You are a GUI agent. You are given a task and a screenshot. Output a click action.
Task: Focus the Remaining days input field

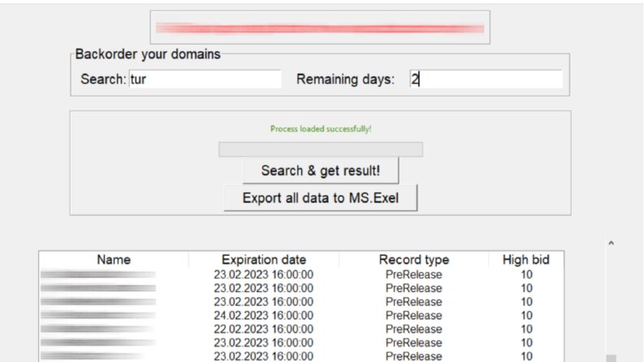click(486, 79)
